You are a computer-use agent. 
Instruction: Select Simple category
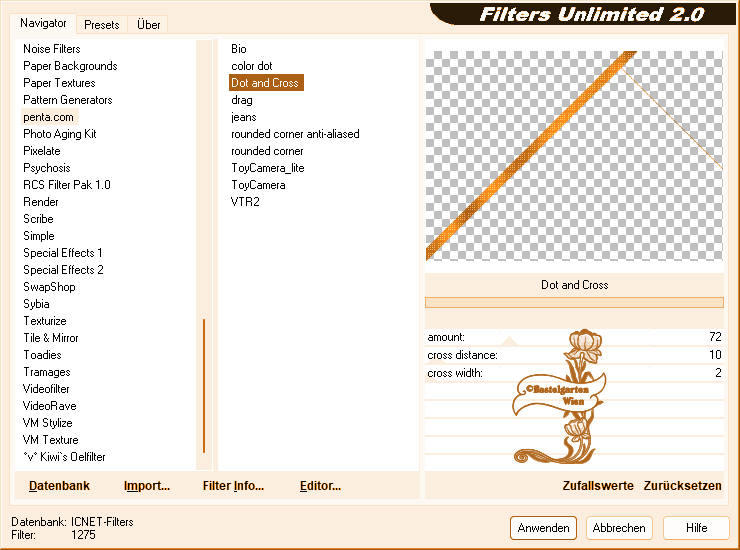click(39, 236)
